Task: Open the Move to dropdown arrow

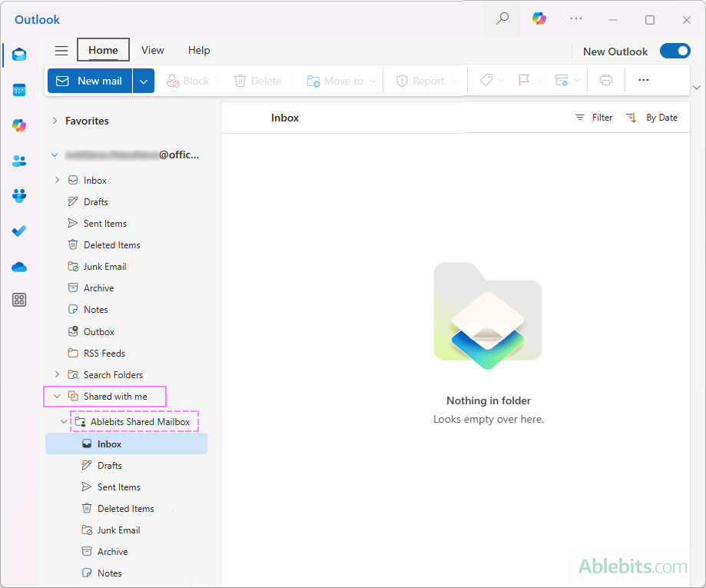Action: point(373,81)
